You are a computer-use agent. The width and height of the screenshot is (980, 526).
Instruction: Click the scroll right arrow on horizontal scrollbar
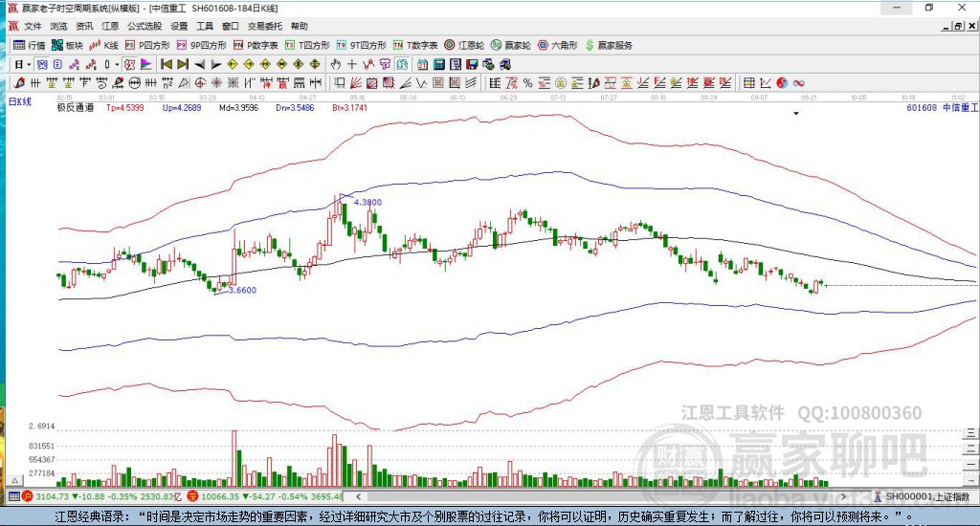(x=843, y=496)
